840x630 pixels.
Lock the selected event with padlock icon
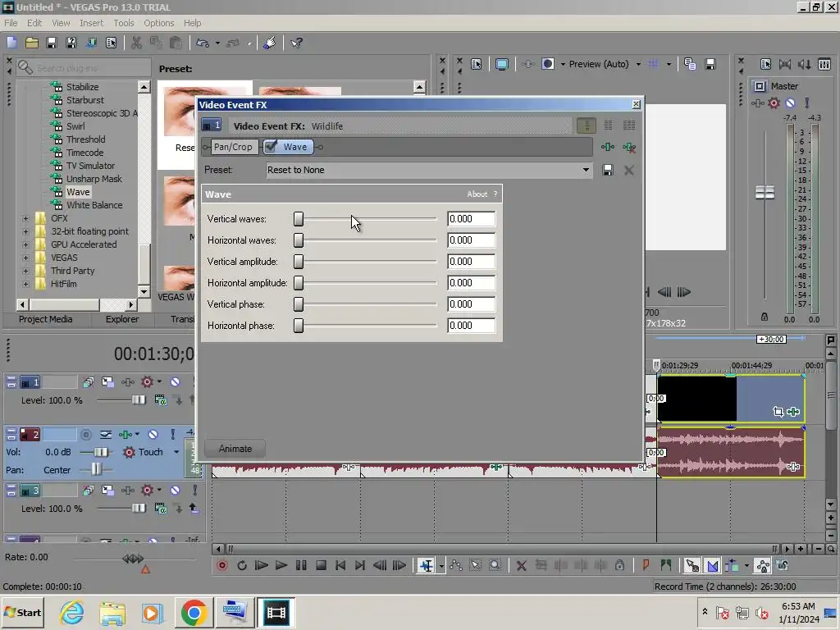click(620, 565)
